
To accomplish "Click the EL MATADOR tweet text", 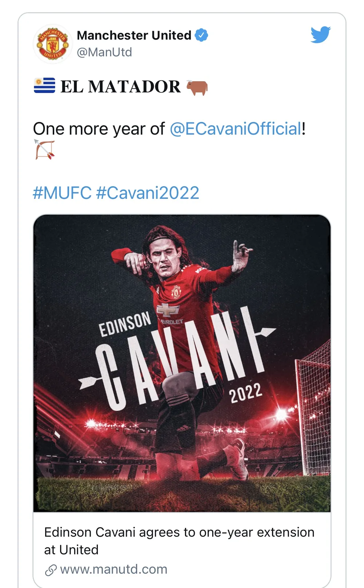I will [x=120, y=87].
